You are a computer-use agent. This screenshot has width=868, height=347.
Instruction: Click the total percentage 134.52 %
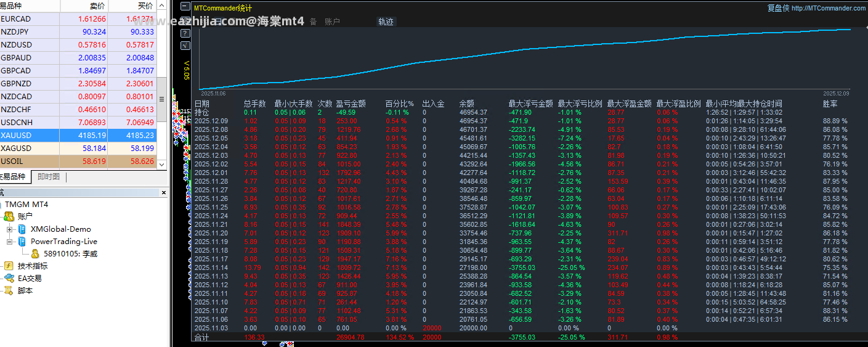pos(400,338)
